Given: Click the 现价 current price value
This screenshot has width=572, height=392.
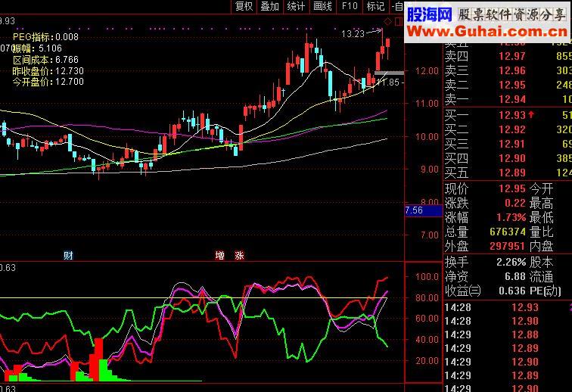Looking at the screenshot, I should (x=512, y=188).
